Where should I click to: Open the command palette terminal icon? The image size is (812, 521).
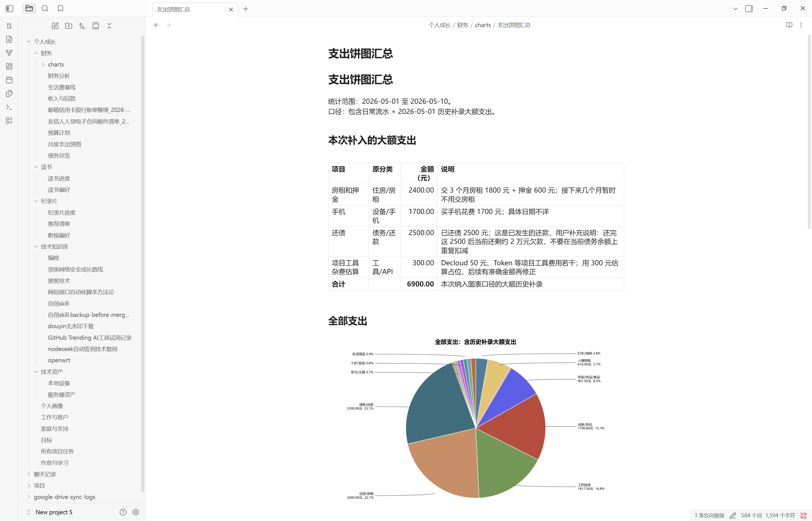(9, 107)
